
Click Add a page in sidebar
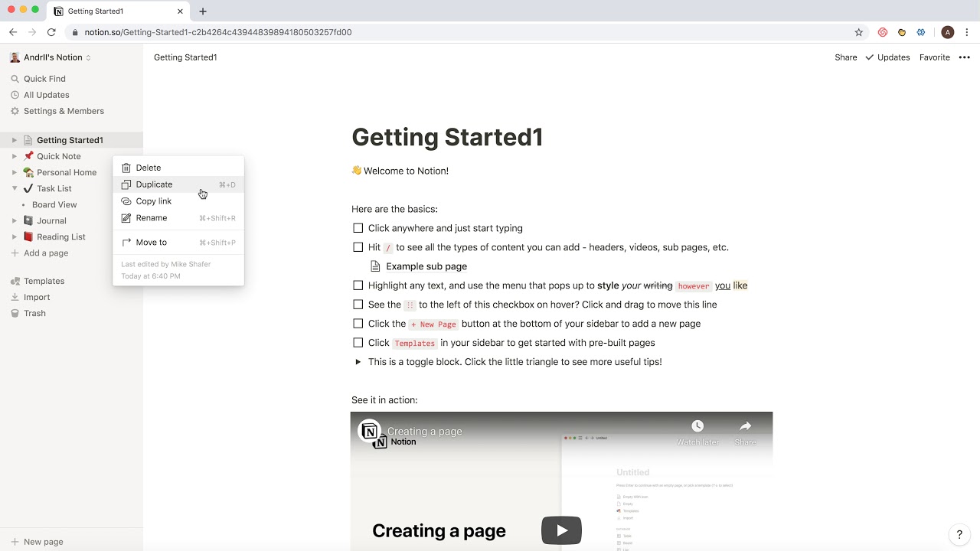40,253
